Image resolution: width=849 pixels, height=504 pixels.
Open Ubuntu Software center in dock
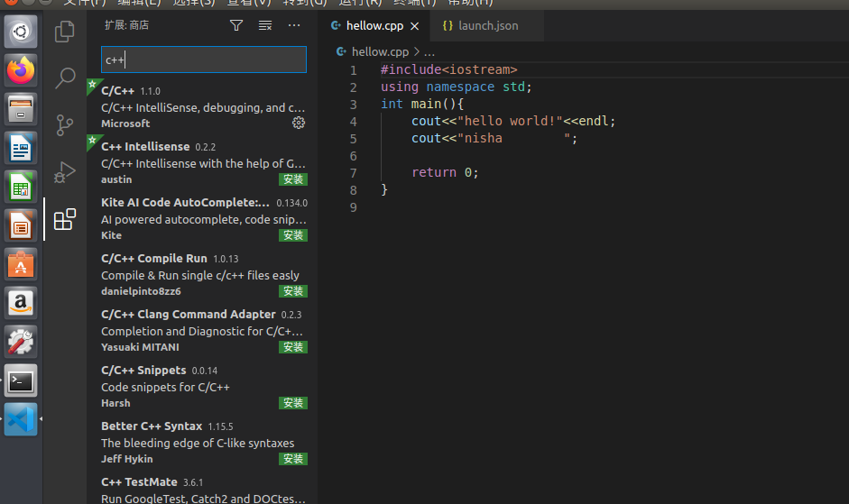(x=21, y=265)
